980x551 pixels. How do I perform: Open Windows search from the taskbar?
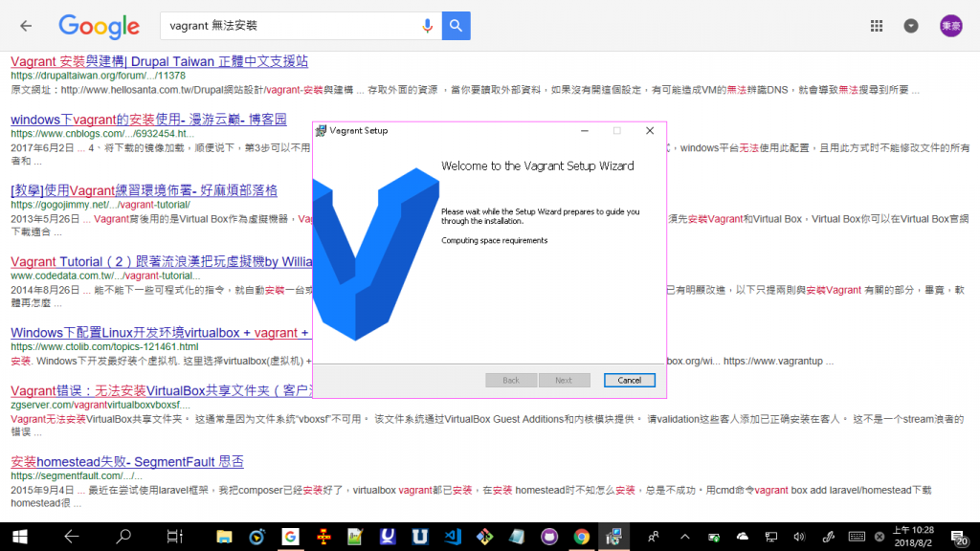123,537
